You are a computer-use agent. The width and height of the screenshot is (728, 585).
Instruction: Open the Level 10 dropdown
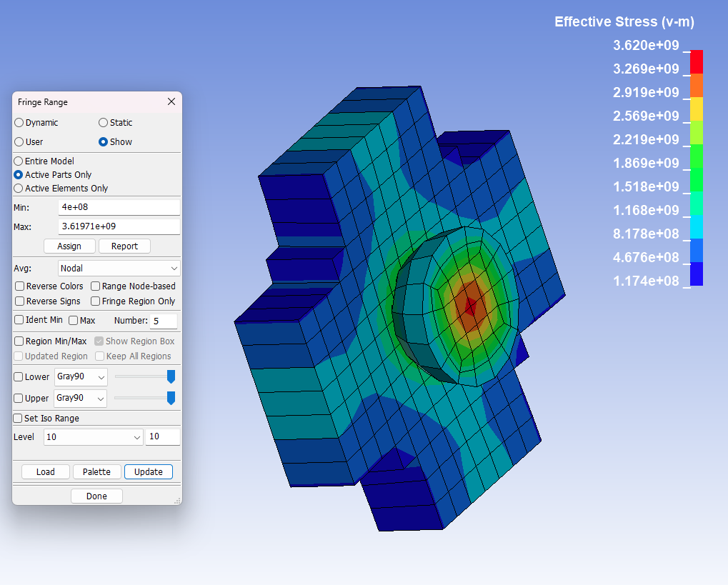tap(93, 437)
